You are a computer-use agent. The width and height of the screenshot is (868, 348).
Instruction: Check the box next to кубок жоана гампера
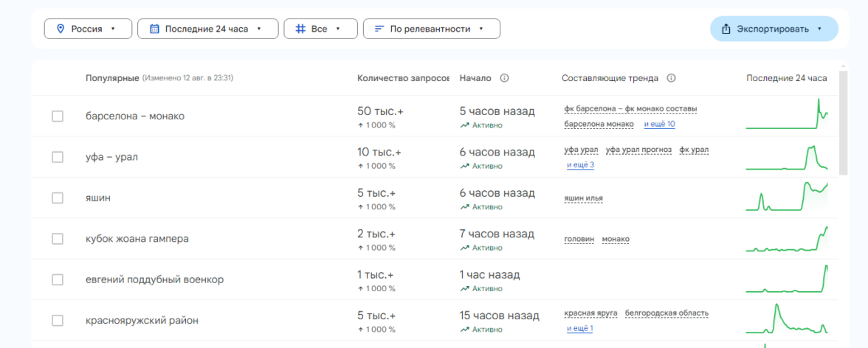tap(58, 239)
